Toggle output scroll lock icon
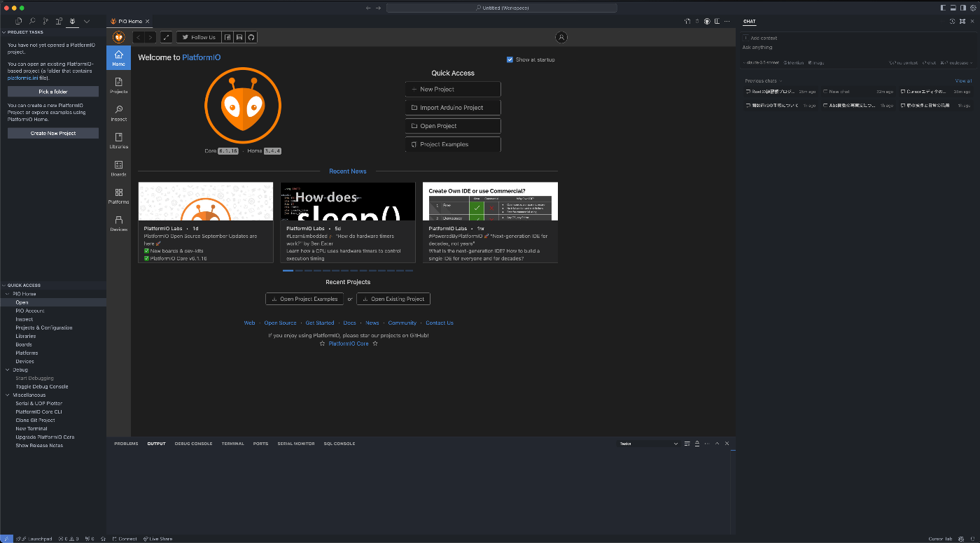 [697, 444]
